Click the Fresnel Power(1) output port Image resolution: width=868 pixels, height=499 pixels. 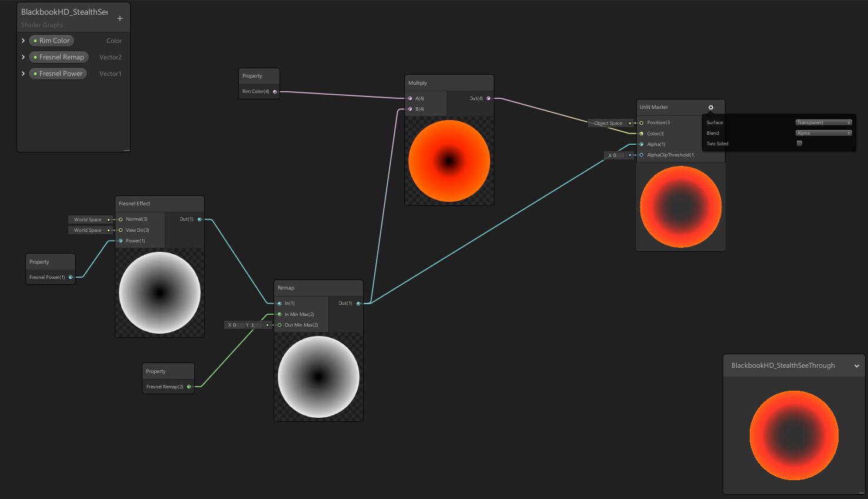point(70,277)
